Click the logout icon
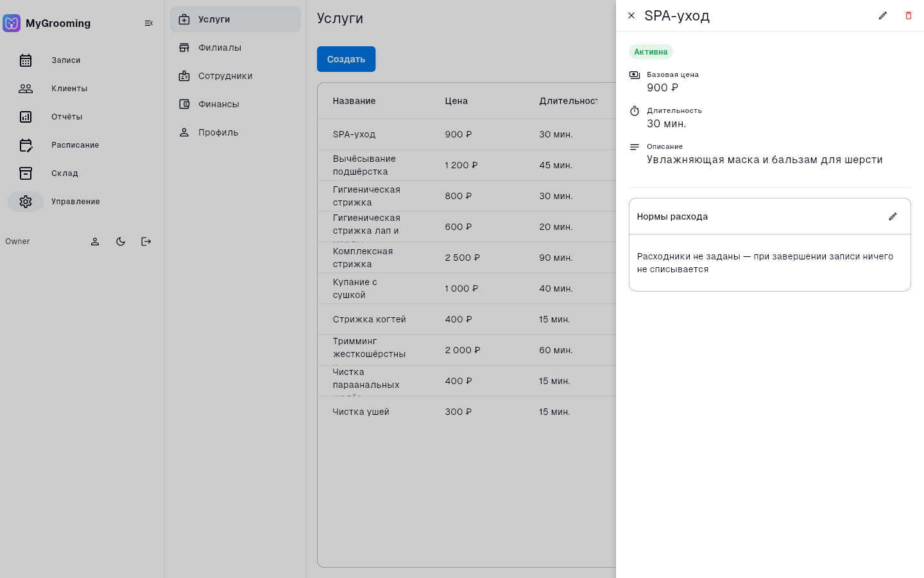 tap(146, 241)
